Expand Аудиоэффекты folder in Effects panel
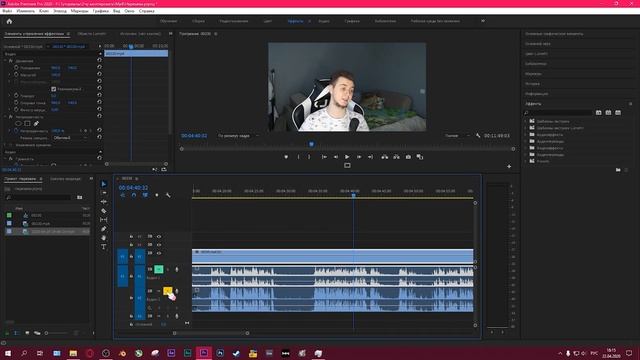 coord(526,135)
